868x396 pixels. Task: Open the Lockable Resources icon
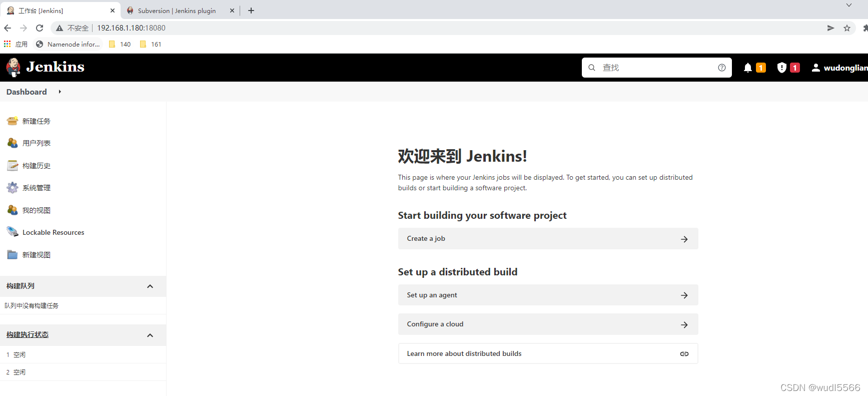[x=13, y=232]
